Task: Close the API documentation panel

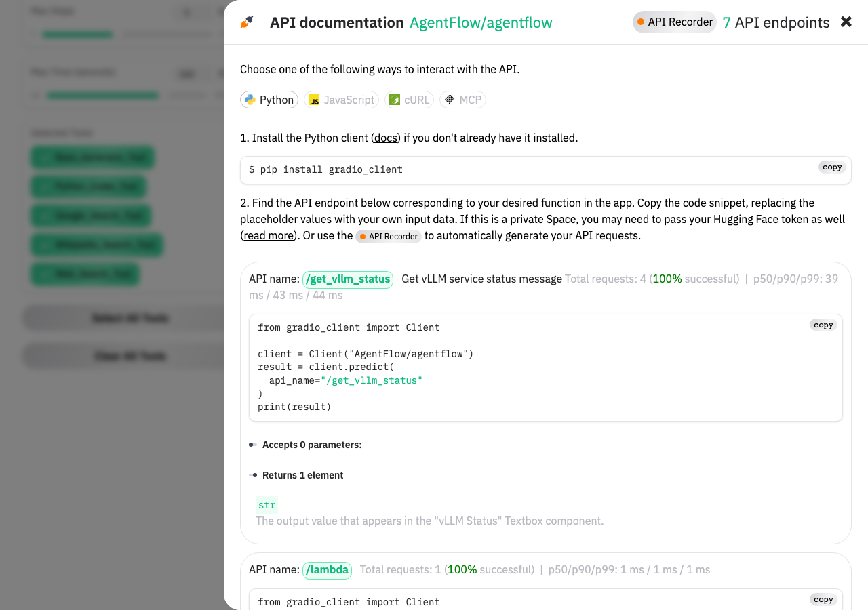Action: pos(846,22)
